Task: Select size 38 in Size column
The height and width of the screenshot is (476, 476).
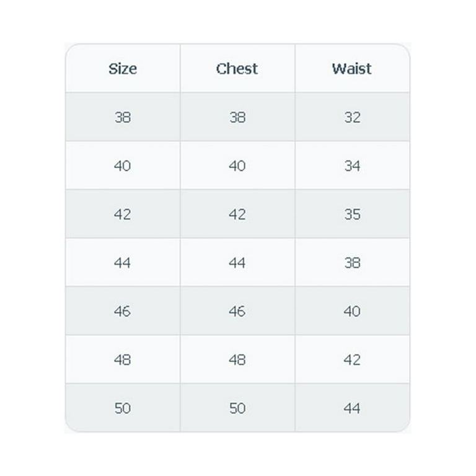Action: tap(123, 117)
